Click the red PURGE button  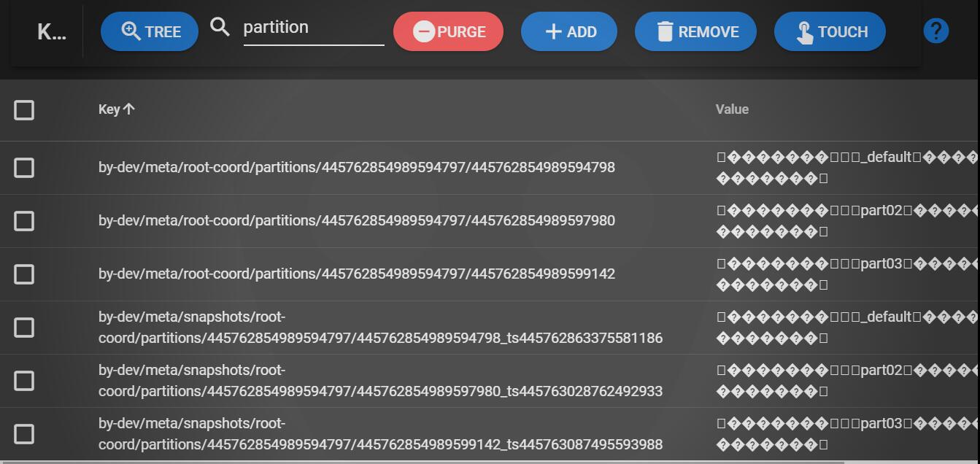pos(448,31)
